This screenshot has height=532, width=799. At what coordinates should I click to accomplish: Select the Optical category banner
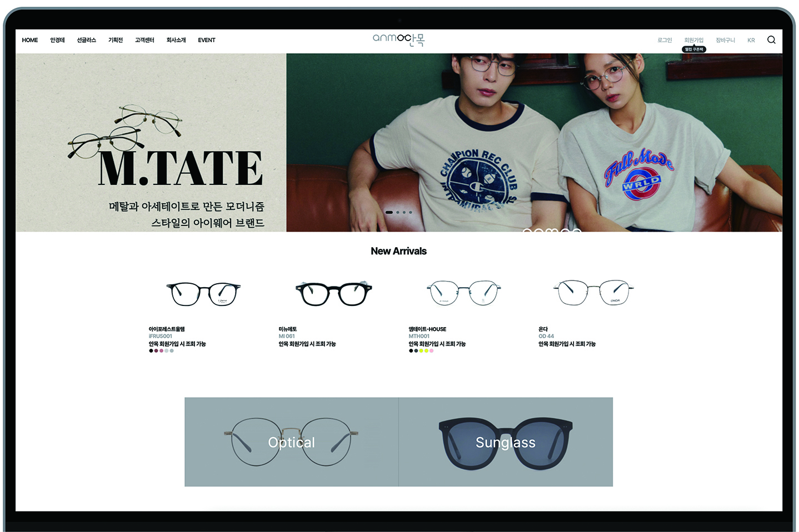point(292,442)
